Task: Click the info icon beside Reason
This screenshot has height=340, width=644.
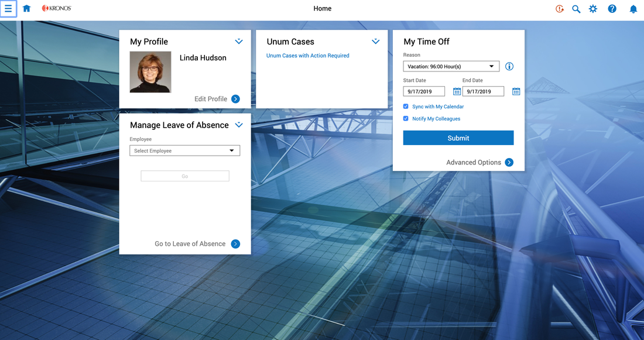Action: [x=509, y=67]
